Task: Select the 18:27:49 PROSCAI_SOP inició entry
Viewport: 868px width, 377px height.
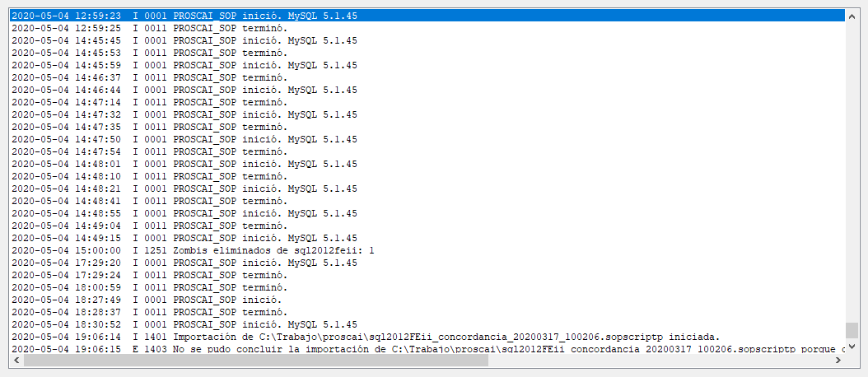Action: click(x=427, y=300)
